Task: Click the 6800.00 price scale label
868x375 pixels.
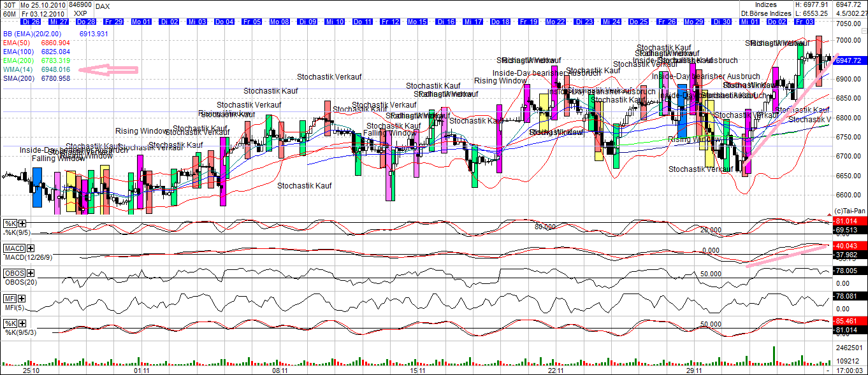Action: 848,118
